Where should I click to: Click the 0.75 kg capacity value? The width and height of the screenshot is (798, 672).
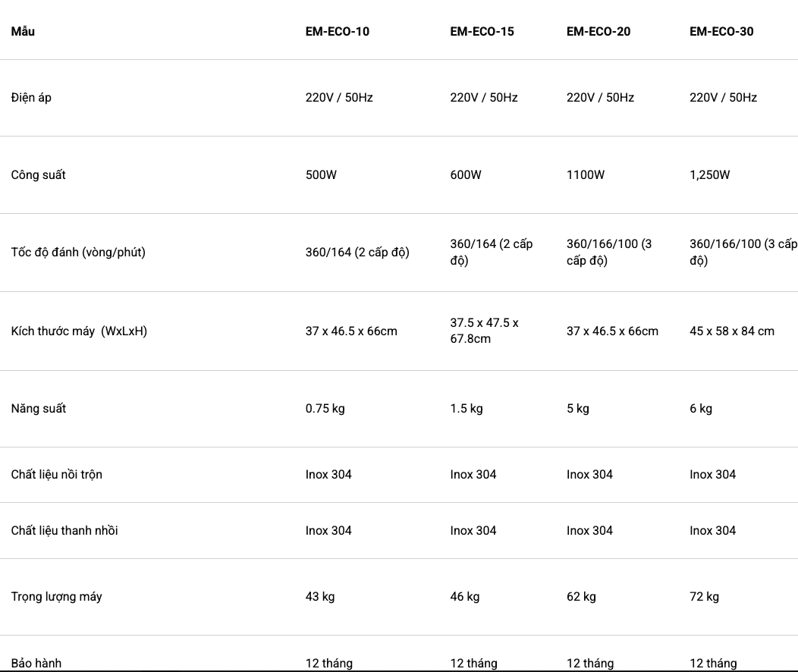pyautogui.click(x=325, y=408)
